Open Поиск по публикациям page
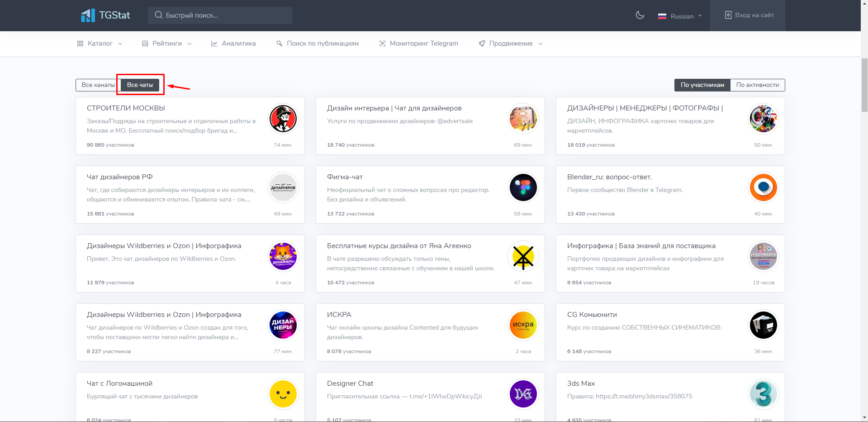The height and width of the screenshot is (422, 868). (318, 43)
